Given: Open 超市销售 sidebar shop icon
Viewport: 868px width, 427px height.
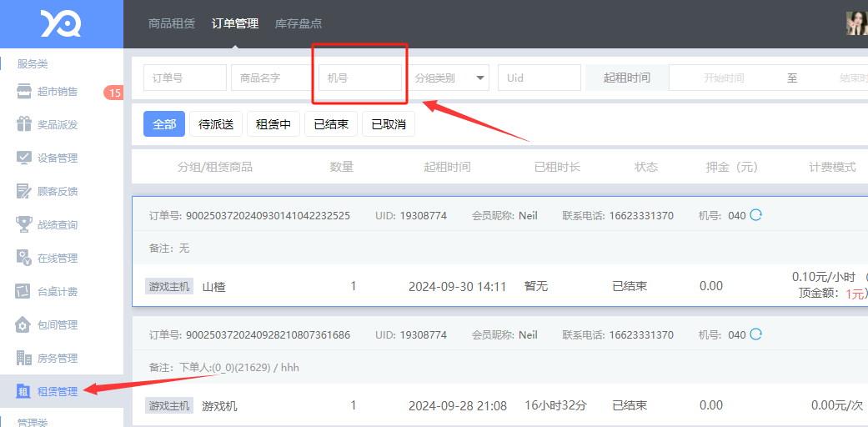Looking at the screenshot, I should point(24,92).
